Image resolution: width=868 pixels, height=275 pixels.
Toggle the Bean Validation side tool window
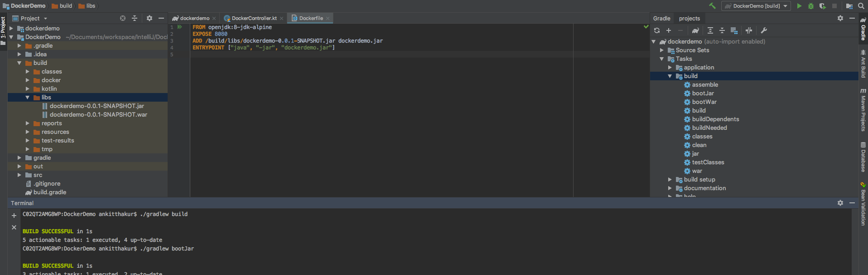(x=863, y=204)
